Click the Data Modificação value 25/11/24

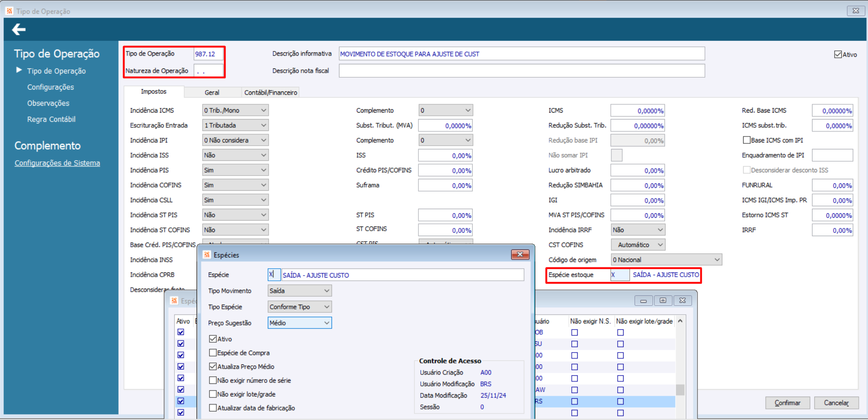[493, 396]
